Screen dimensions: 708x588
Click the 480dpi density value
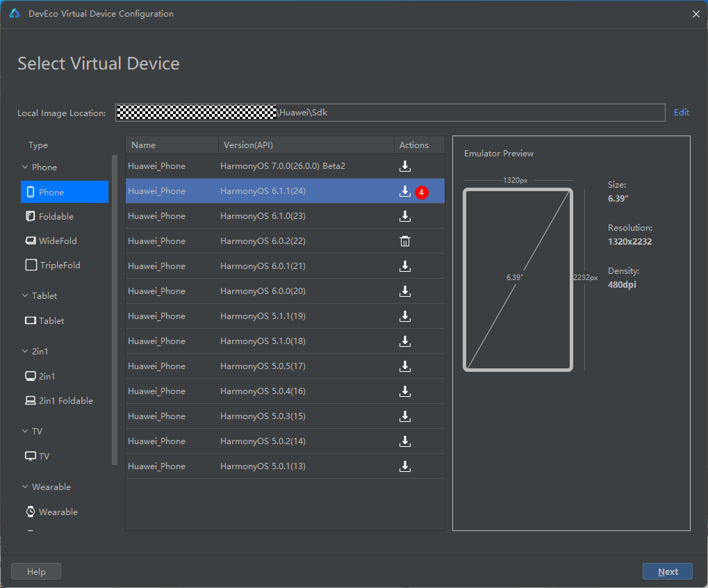click(x=622, y=284)
